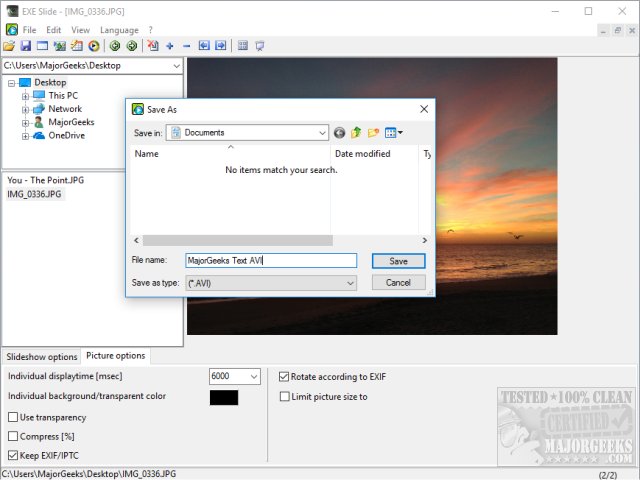Click the blue left arrow box icon
This screenshot has width=640, height=480.
point(204,45)
